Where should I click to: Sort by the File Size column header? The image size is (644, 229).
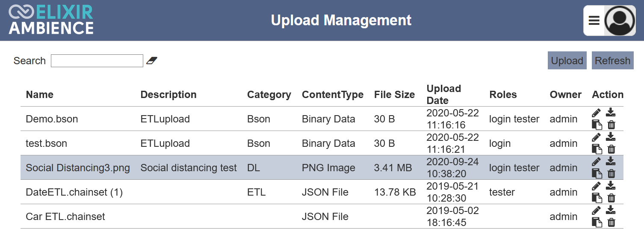click(x=394, y=95)
